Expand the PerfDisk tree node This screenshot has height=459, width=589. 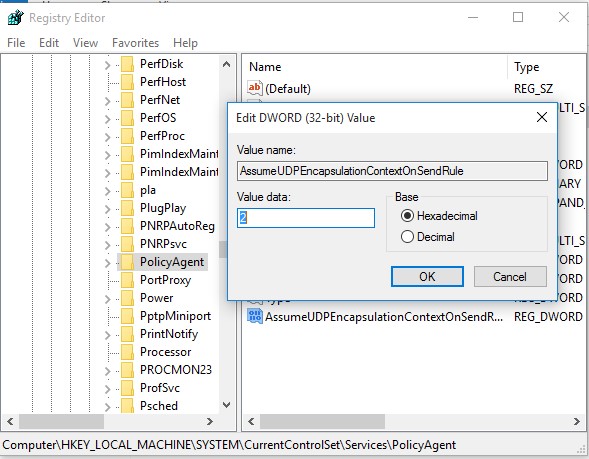tap(107, 65)
